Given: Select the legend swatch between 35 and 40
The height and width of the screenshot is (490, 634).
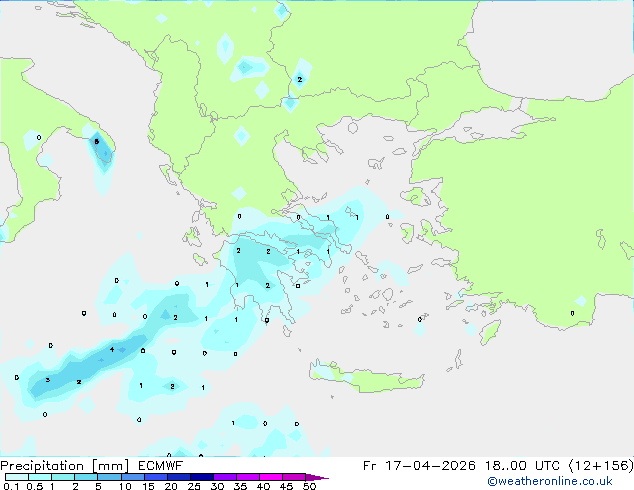Looking at the screenshot, I should tap(248, 477).
